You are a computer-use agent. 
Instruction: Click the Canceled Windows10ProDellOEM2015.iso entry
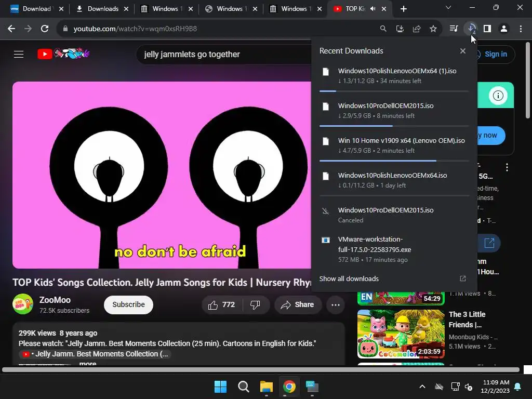(394, 215)
